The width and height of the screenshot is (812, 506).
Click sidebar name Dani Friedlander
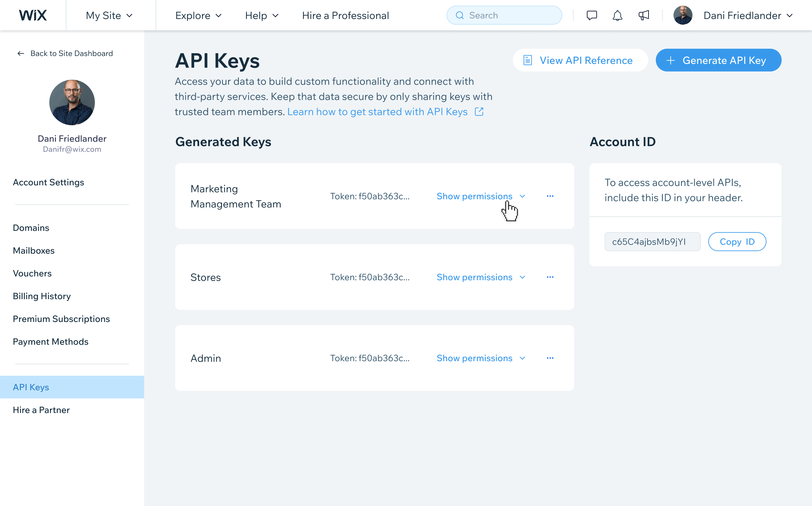72,139
